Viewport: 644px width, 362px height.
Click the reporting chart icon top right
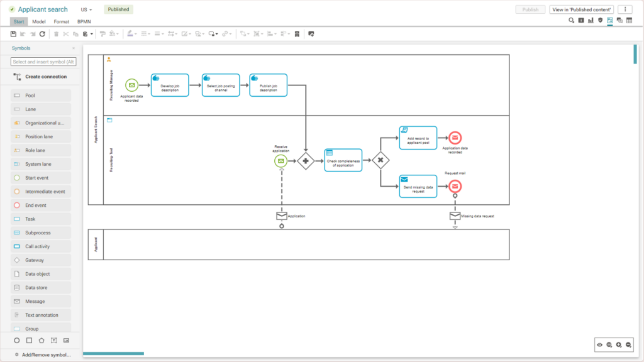tap(591, 20)
